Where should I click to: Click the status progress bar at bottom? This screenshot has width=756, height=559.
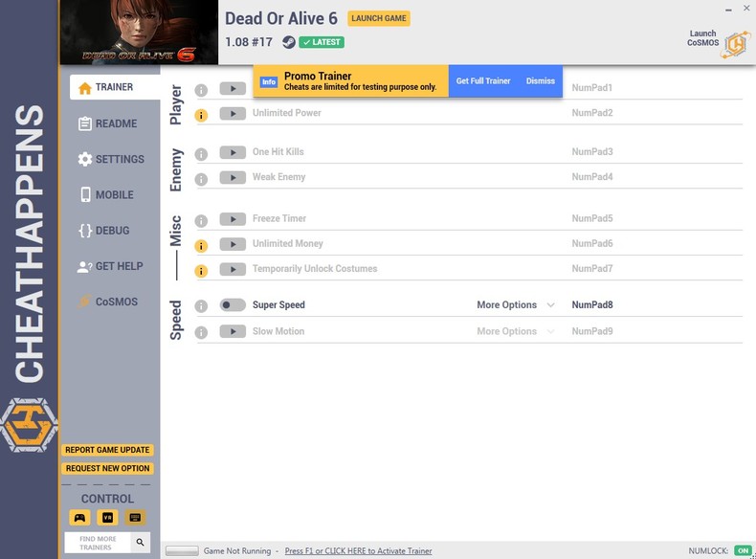pyautogui.click(x=182, y=550)
